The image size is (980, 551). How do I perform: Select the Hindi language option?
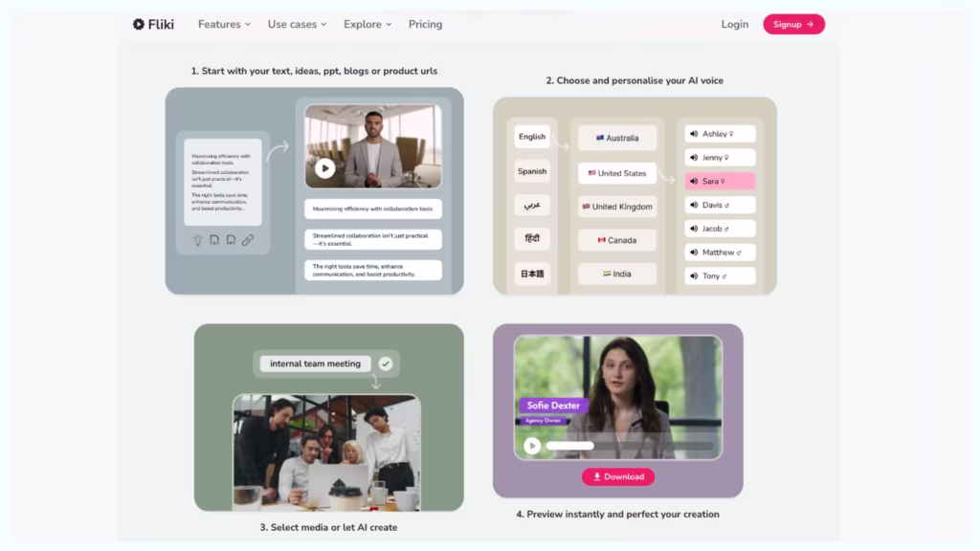(532, 238)
